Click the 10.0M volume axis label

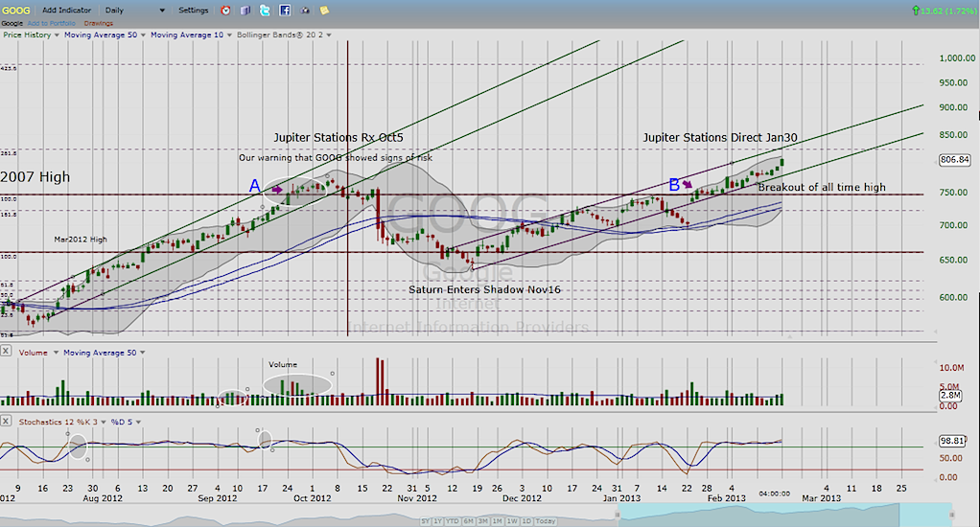951,368
